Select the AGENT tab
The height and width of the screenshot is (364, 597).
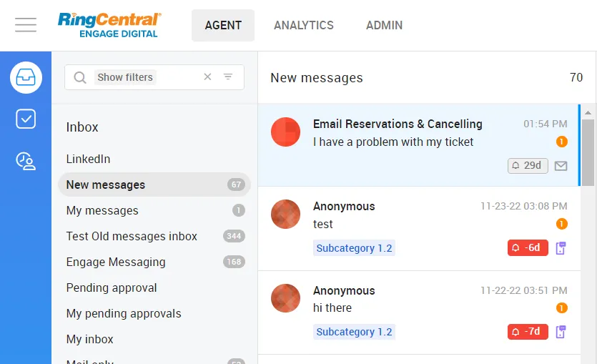[223, 25]
